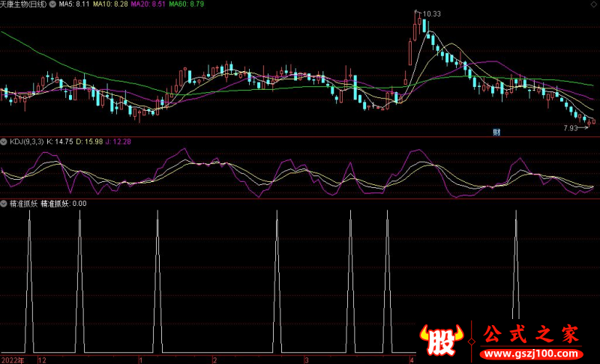Click the 天康生物(日线) stock title

(x=22, y=4)
